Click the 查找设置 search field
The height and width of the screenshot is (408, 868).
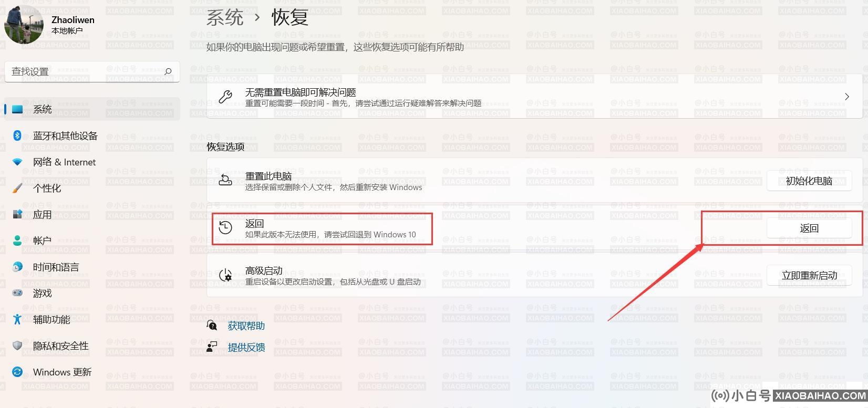click(92, 71)
